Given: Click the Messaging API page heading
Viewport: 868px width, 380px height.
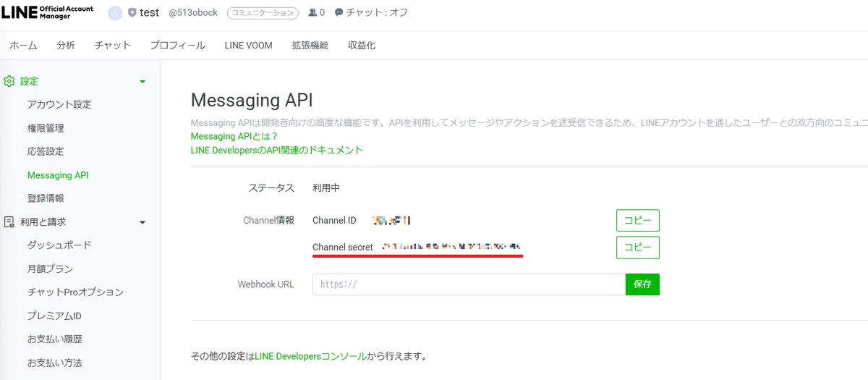Looking at the screenshot, I should tap(252, 100).
